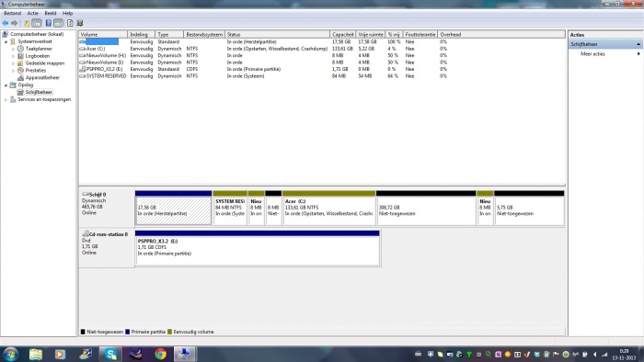The height and width of the screenshot is (362, 644).
Task: Select the 17,58 GB Herstelpartitie block
Action: [x=173, y=209]
